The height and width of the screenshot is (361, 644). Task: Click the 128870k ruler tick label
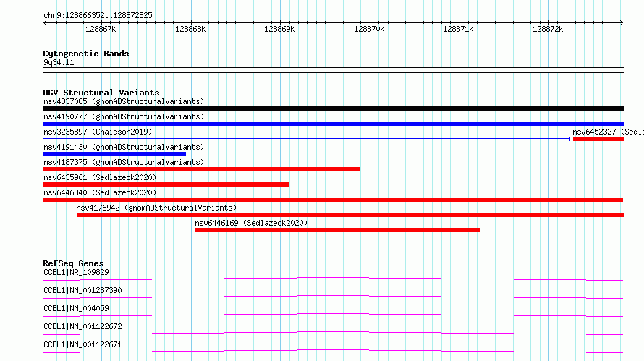point(369,29)
